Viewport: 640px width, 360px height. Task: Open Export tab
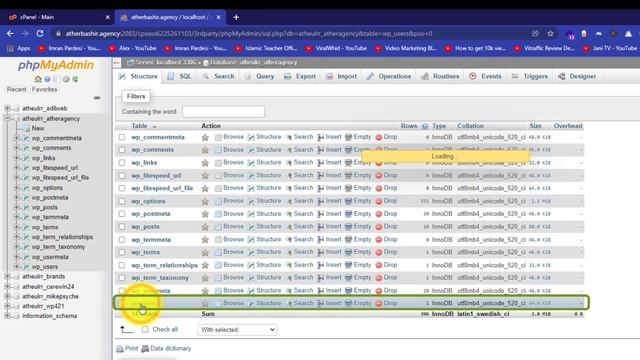300,76
